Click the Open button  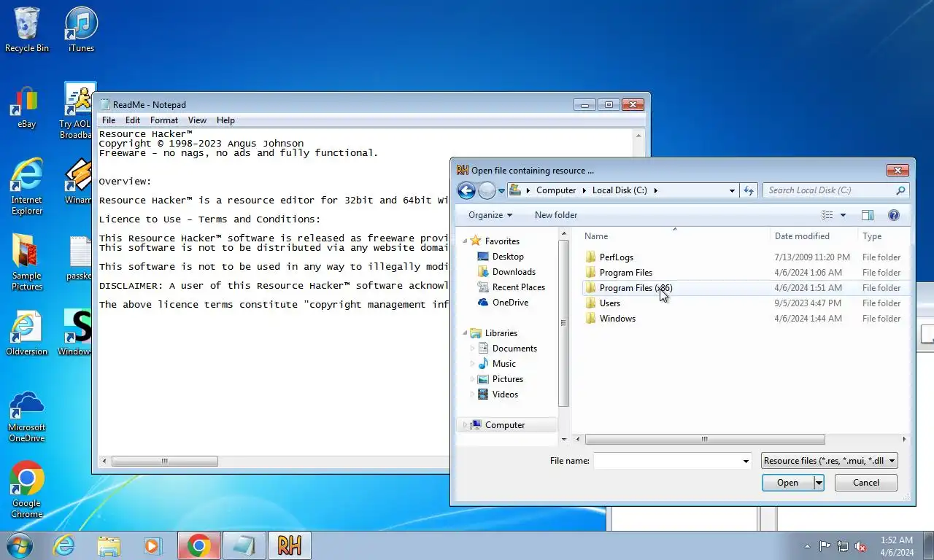[787, 483]
